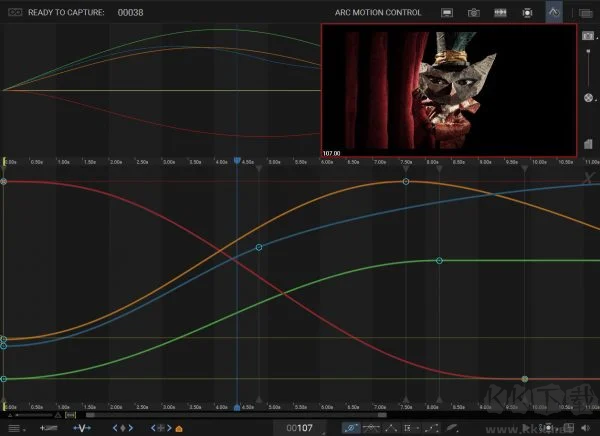
Task: Adjust the vertical opacity slider beside the preview
Action: (x=588, y=68)
